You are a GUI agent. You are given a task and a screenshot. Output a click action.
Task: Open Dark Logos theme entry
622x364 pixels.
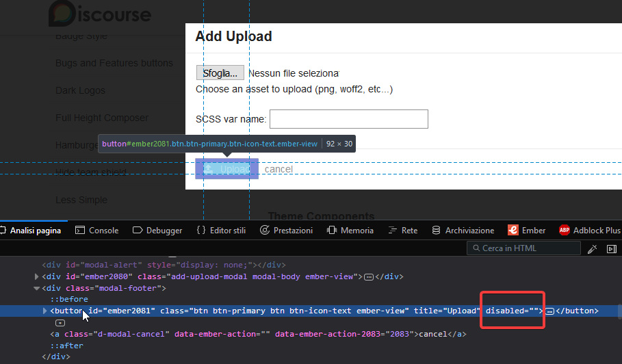point(81,90)
